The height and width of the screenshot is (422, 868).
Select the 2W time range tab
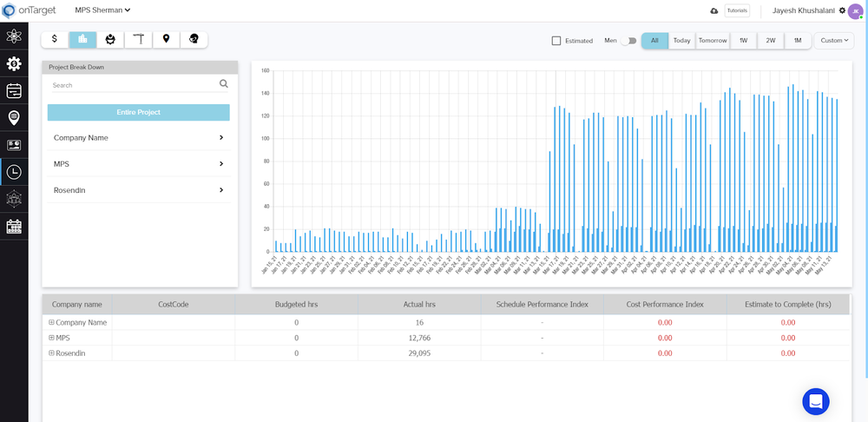771,41
